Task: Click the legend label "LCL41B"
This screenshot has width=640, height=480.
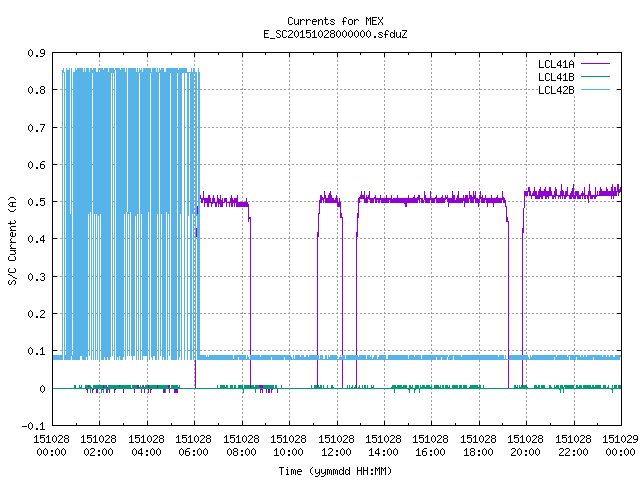Action: 556,77
